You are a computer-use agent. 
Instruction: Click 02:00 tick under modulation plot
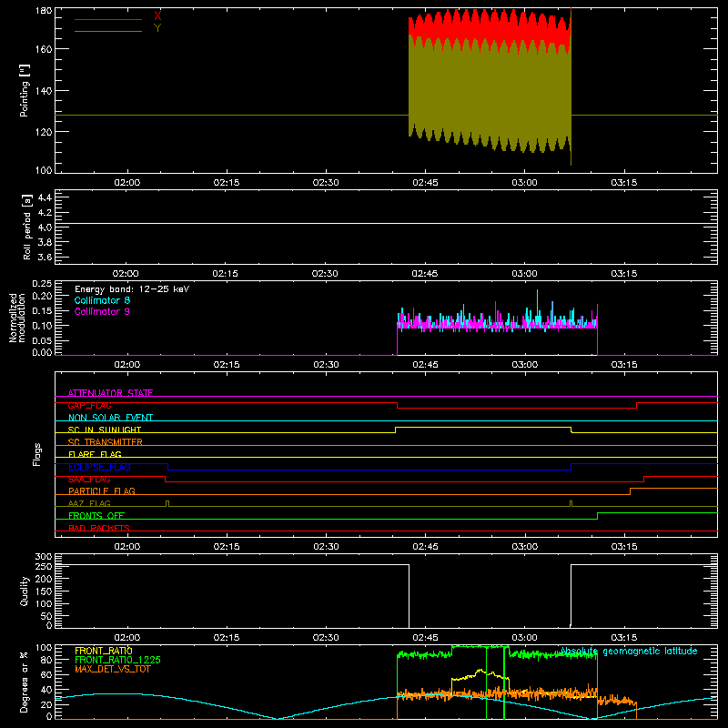pos(127,365)
